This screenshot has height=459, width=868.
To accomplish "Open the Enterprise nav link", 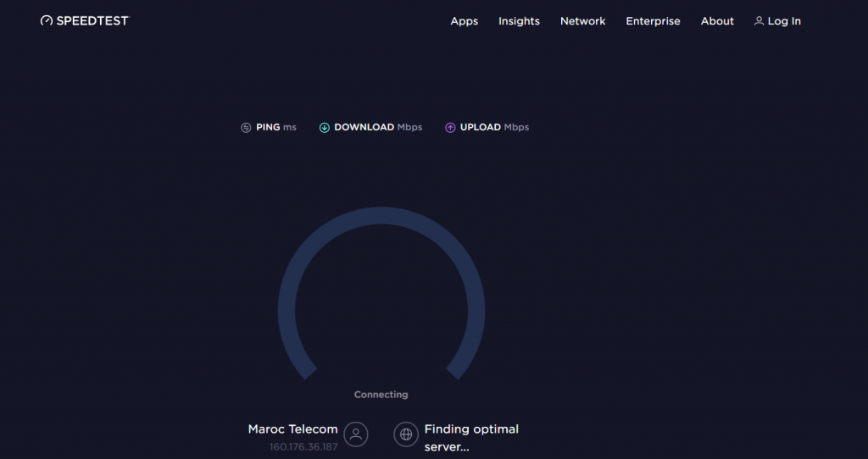I will (x=653, y=21).
